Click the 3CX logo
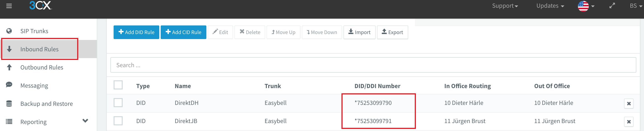The image size is (644, 131). (x=41, y=5)
